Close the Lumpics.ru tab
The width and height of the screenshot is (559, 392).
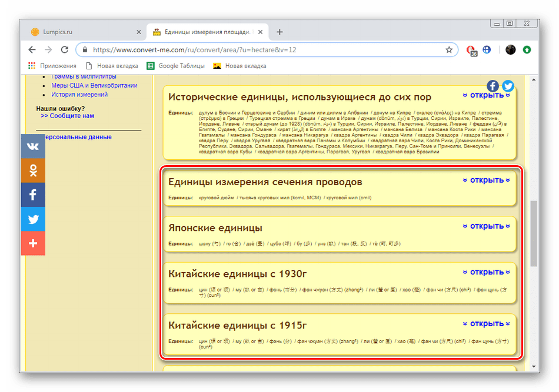139,32
